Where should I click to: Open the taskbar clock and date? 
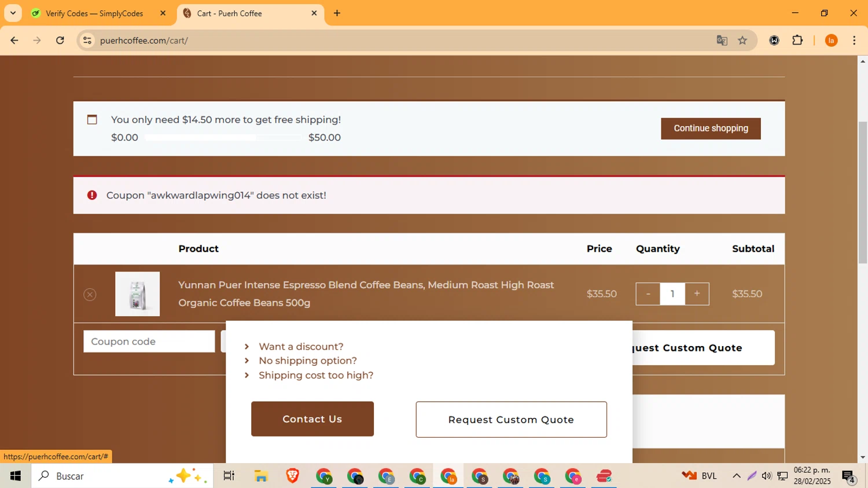click(812, 476)
